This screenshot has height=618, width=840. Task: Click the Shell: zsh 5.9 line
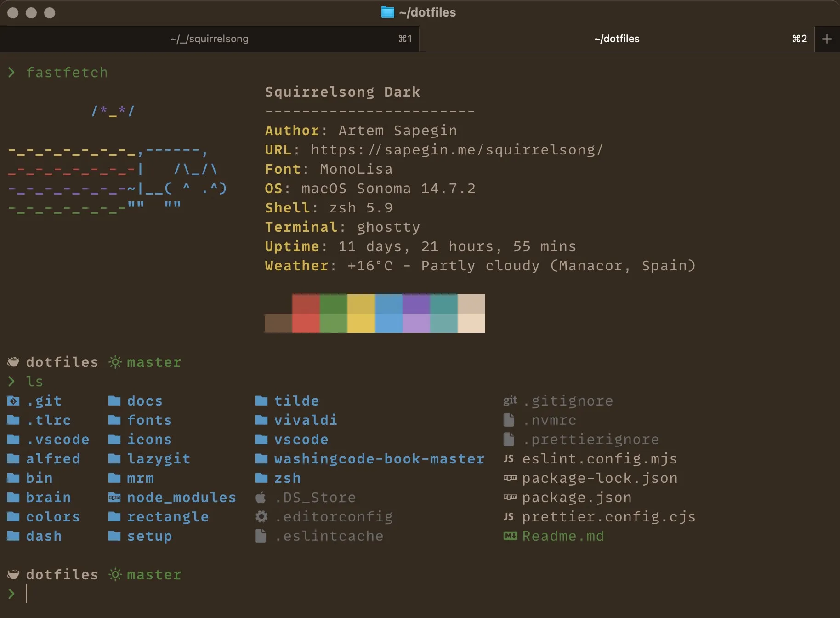point(329,208)
